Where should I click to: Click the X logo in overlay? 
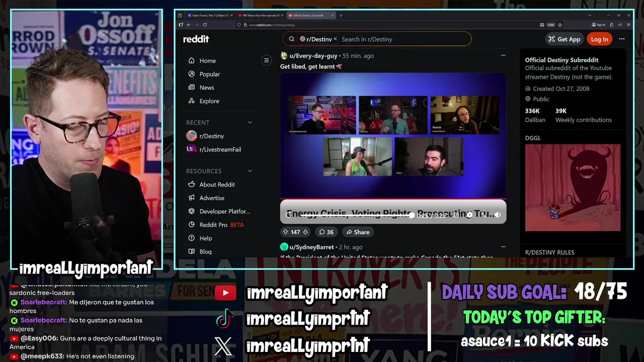click(223, 346)
